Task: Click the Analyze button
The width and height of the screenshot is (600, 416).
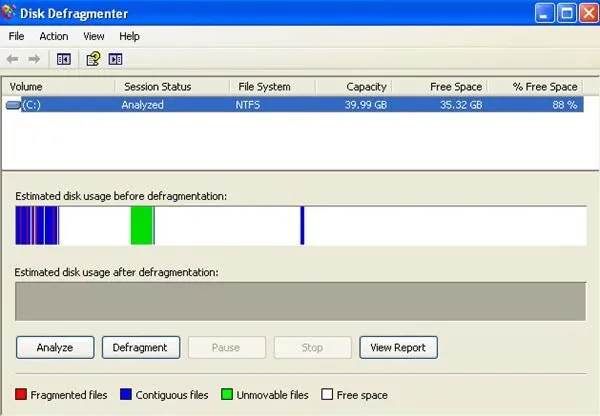Action: [x=55, y=347]
